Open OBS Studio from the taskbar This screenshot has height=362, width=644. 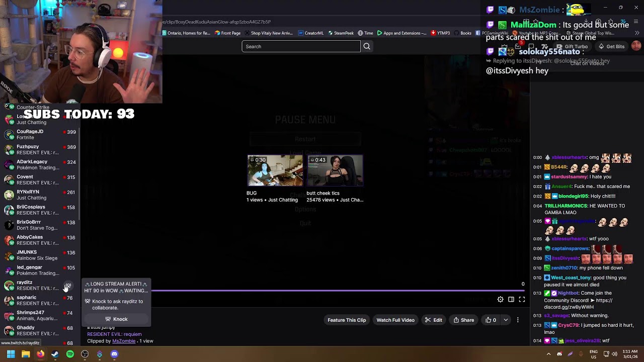[85, 354]
